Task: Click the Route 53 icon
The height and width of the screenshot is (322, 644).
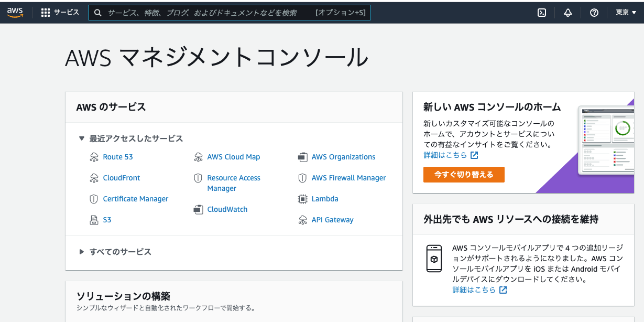Action: coord(94,157)
